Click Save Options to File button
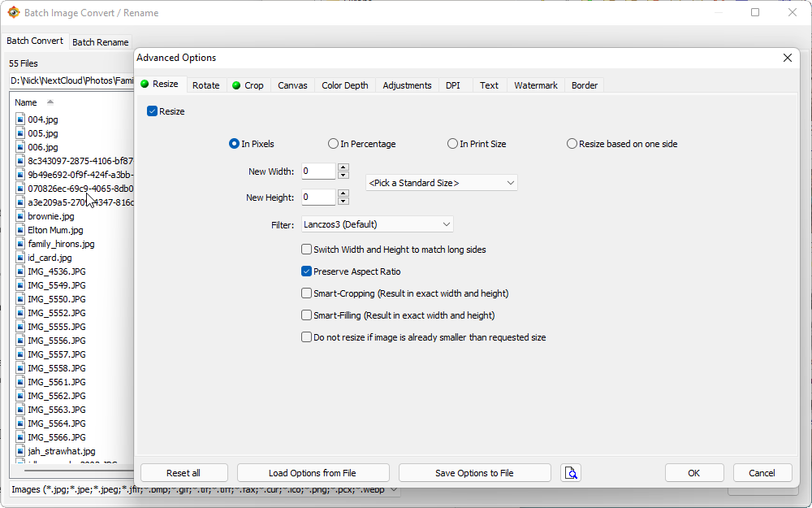 (x=474, y=473)
